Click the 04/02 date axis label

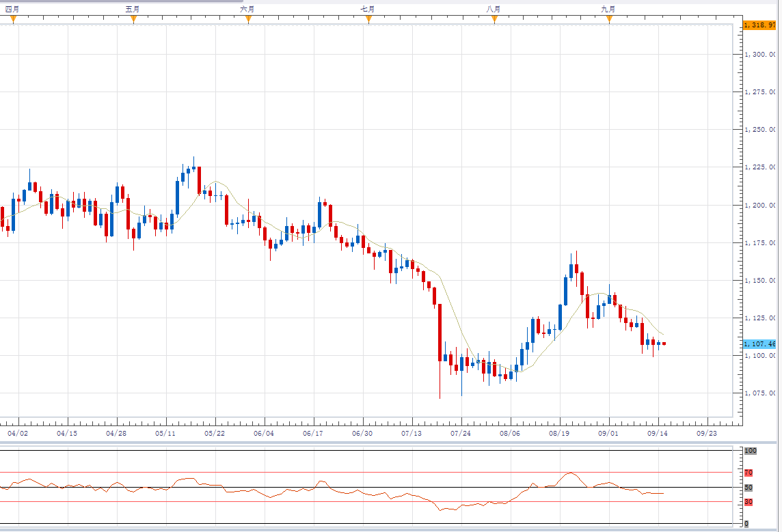(18, 434)
